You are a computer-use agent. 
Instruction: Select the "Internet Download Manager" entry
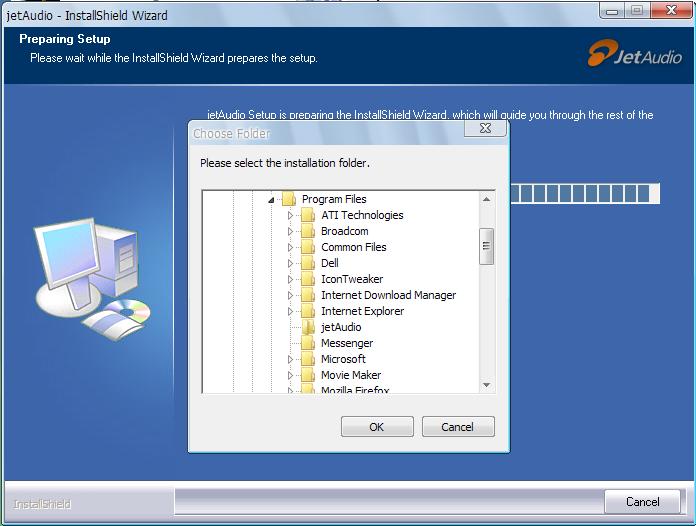point(388,295)
